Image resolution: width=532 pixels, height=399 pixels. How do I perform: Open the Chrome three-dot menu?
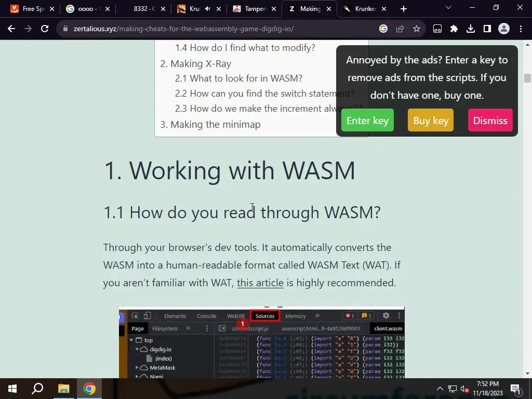pos(521,29)
